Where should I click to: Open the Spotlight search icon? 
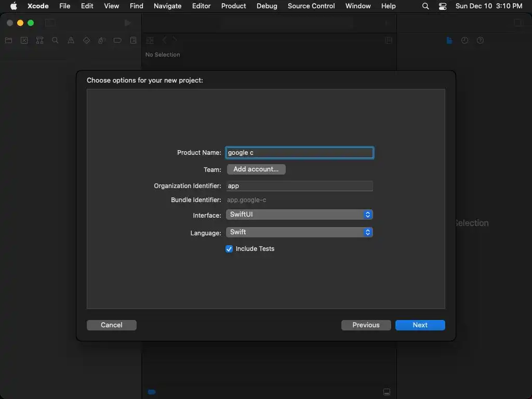tap(425, 6)
